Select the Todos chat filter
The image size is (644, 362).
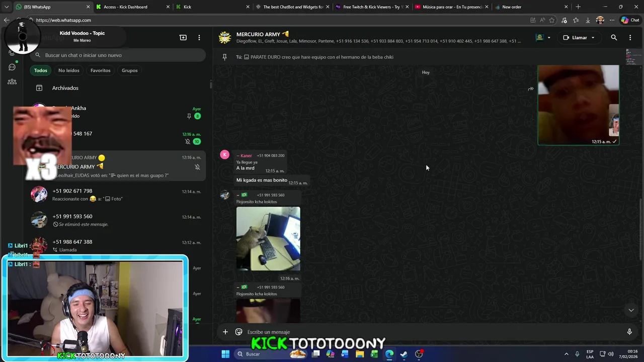(x=41, y=70)
